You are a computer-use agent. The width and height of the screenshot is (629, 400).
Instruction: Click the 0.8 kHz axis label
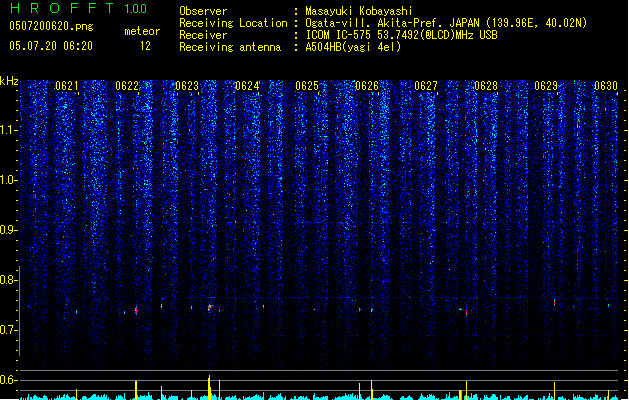coord(8,280)
